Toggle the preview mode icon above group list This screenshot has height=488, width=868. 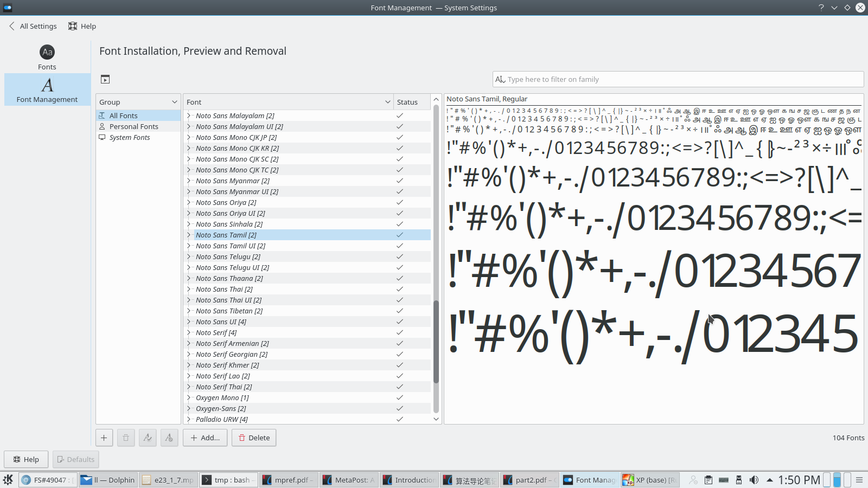[x=105, y=80]
